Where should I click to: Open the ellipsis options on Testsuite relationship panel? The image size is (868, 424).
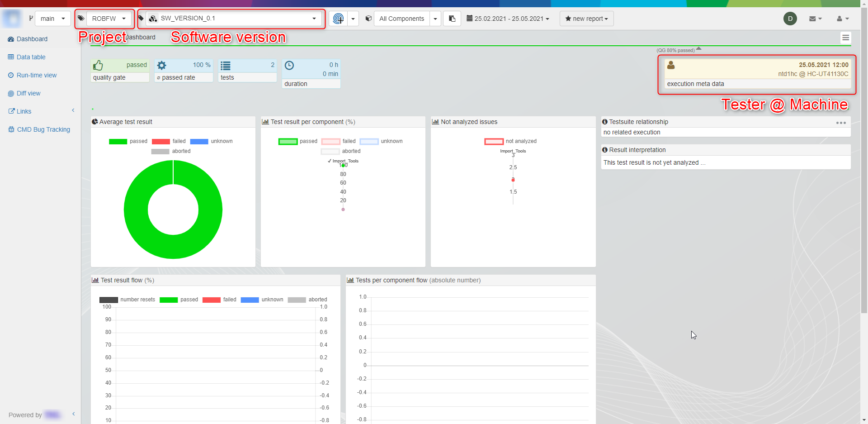click(x=841, y=123)
